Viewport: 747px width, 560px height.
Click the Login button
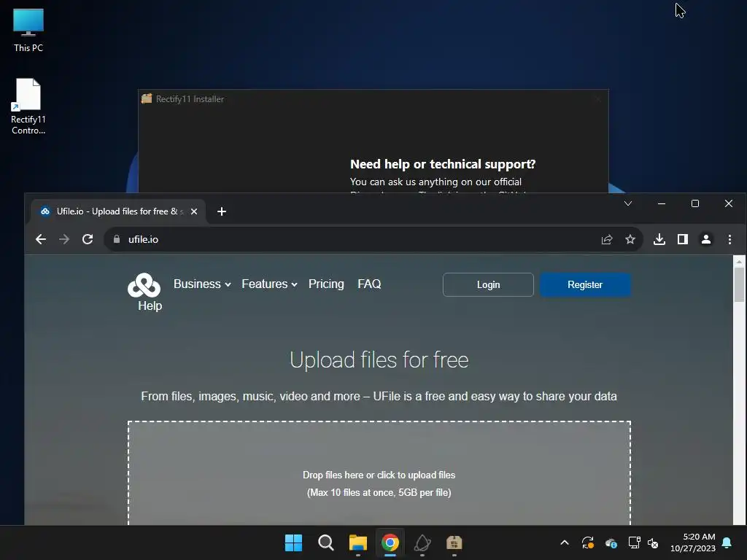[x=488, y=285]
